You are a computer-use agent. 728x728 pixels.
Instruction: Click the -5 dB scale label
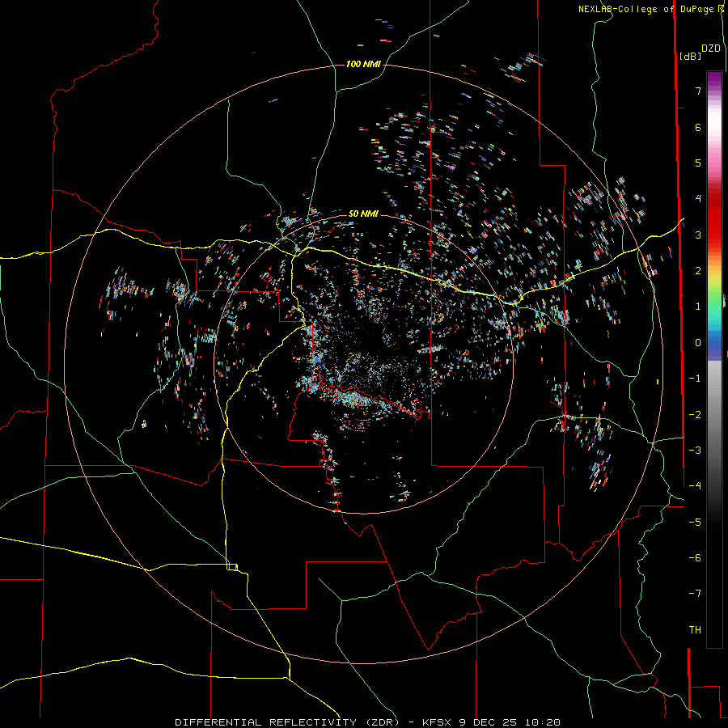click(x=695, y=523)
